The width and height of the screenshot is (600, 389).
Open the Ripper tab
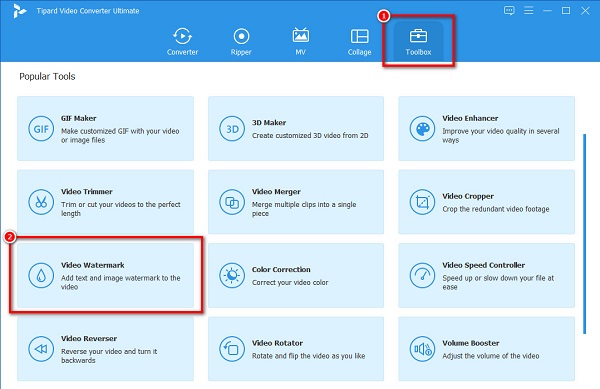pos(241,42)
